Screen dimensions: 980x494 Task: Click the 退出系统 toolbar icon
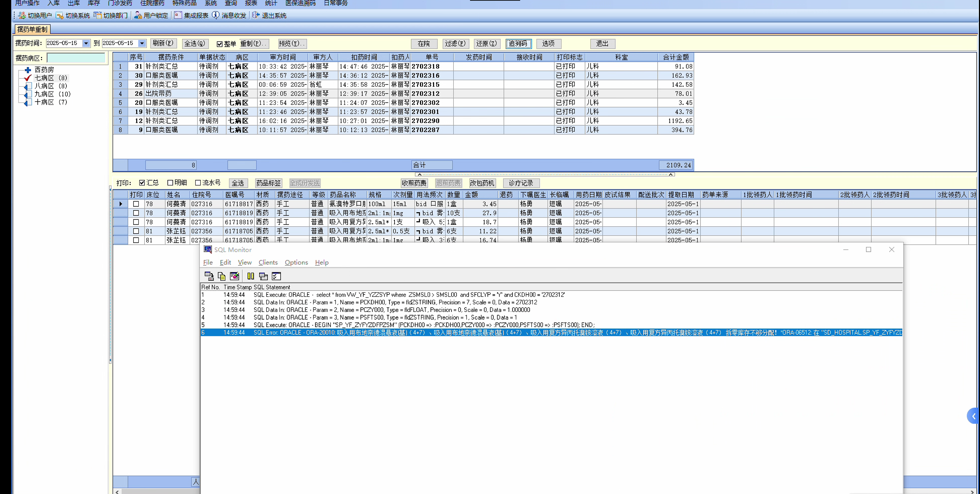coord(256,15)
